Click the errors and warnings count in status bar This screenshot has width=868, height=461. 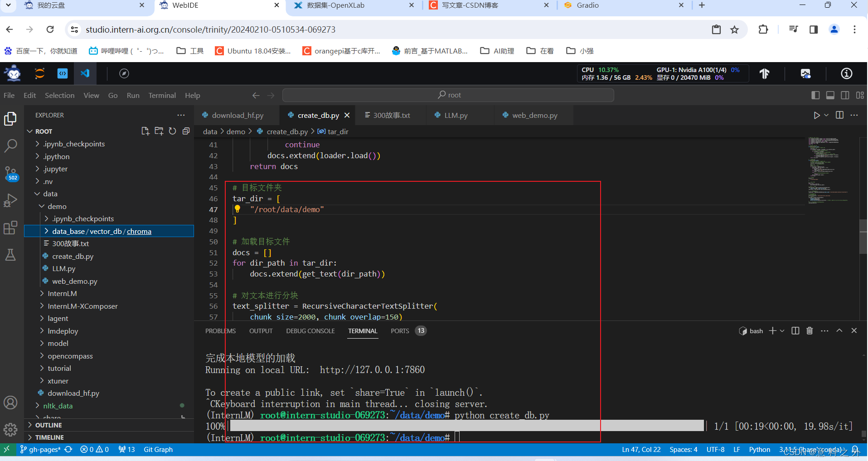[x=94, y=449]
